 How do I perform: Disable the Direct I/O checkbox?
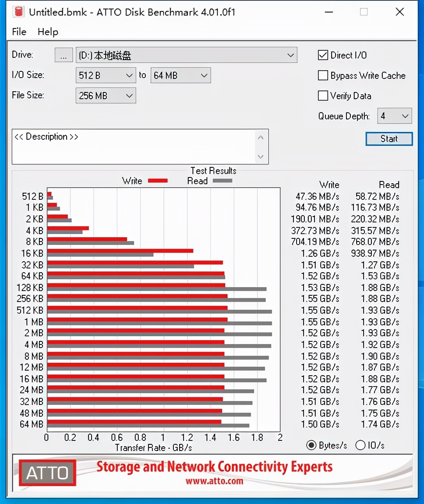point(323,55)
